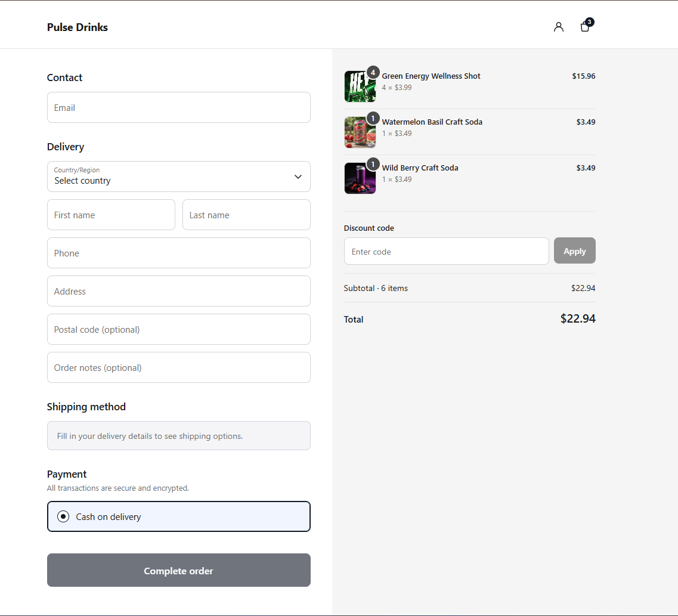The width and height of the screenshot is (678, 616).
Task: Select the Discount code label
Action: point(369,228)
